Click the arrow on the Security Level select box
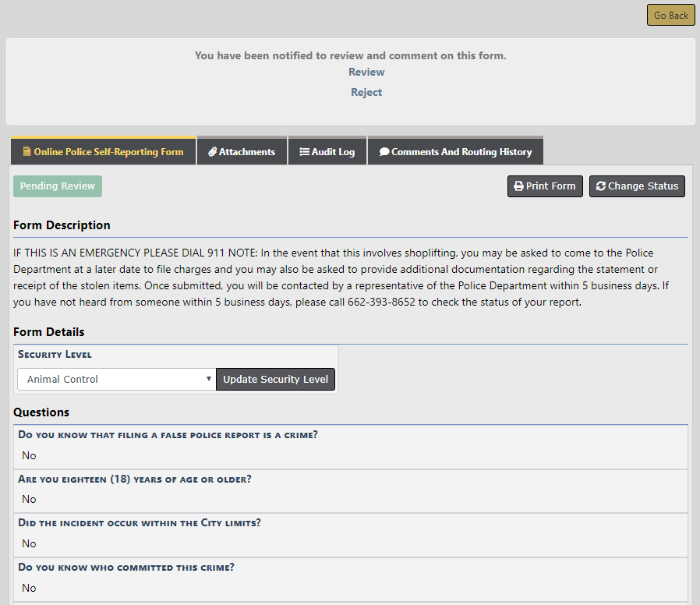700x605 pixels. coord(208,380)
